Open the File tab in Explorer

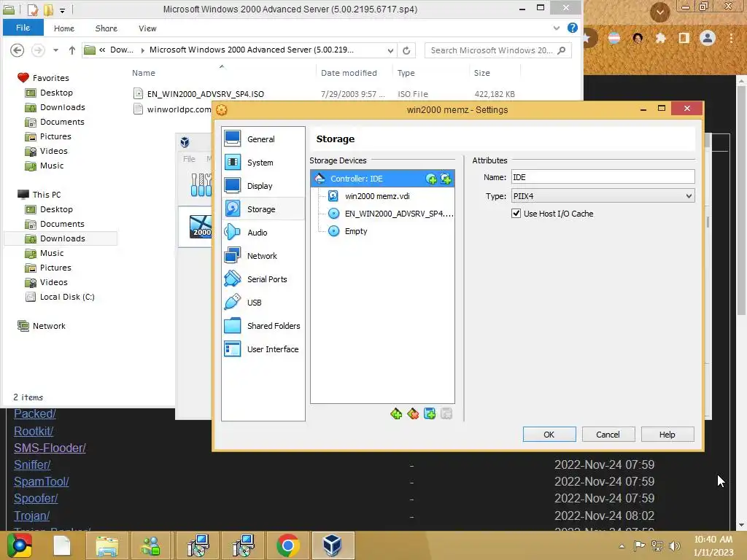pyautogui.click(x=23, y=28)
